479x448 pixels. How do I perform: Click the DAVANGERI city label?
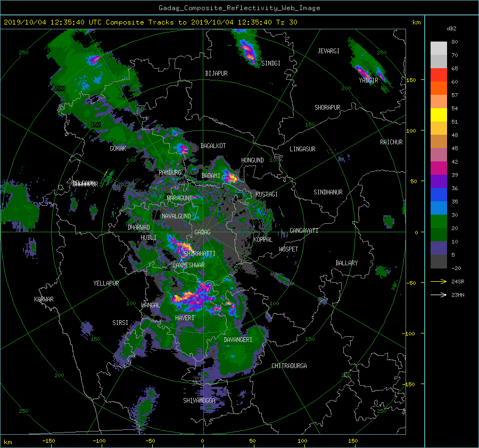pyautogui.click(x=238, y=340)
